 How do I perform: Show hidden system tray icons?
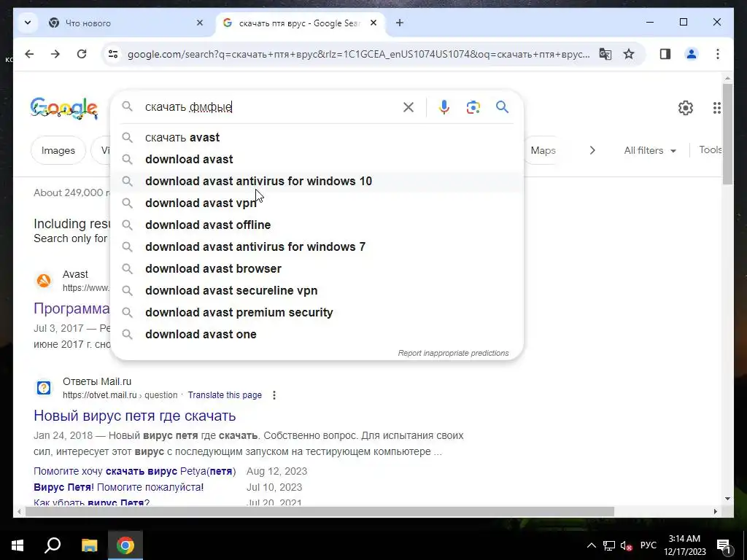(x=591, y=545)
